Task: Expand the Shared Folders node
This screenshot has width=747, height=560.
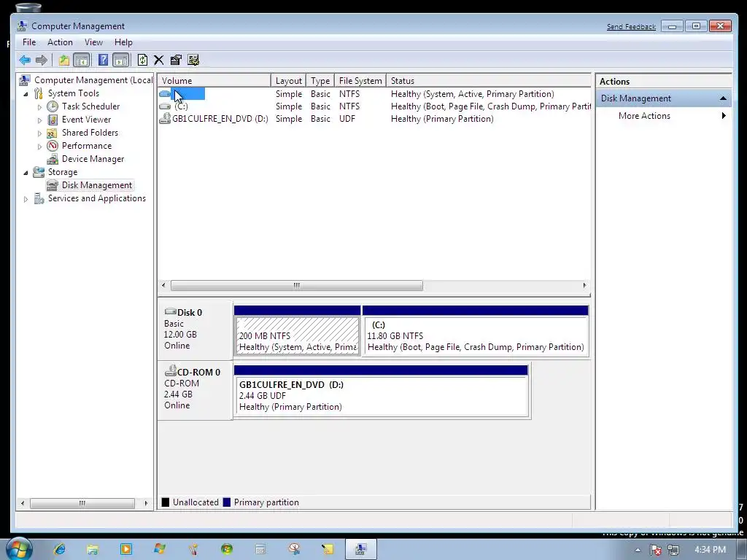Action: 39,133
